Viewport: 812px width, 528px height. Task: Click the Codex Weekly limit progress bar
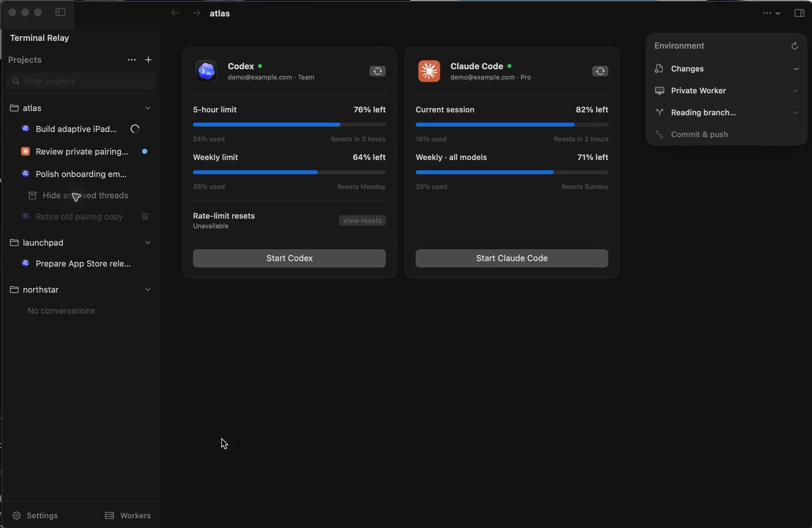point(289,172)
